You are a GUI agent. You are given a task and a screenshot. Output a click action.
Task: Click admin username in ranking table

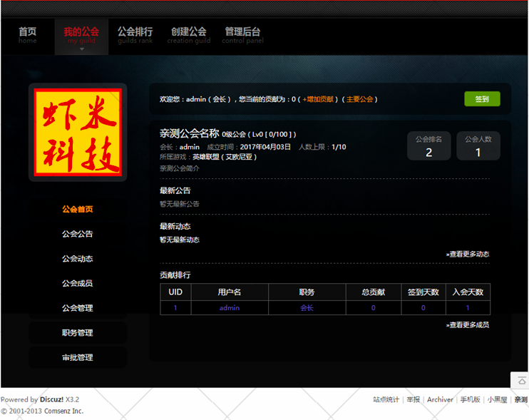point(230,307)
